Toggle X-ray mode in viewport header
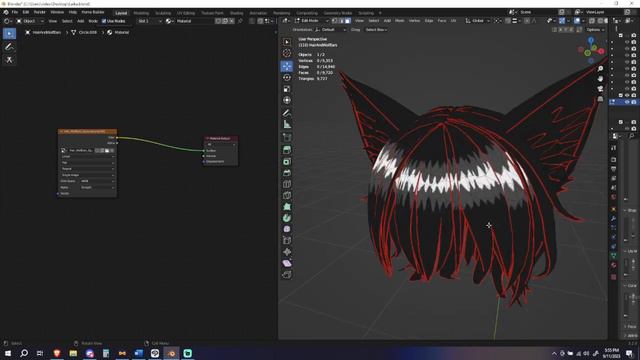The image size is (640, 360). pyautogui.click(x=592, y=21)
